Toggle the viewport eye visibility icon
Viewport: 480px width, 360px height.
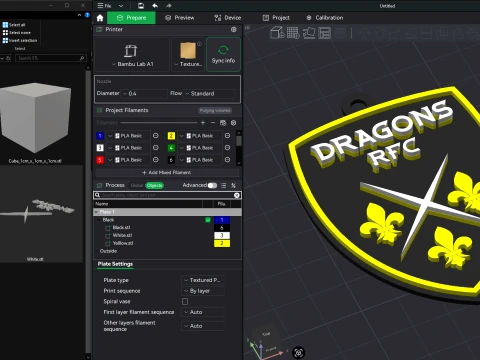click(x=248, y=28)
